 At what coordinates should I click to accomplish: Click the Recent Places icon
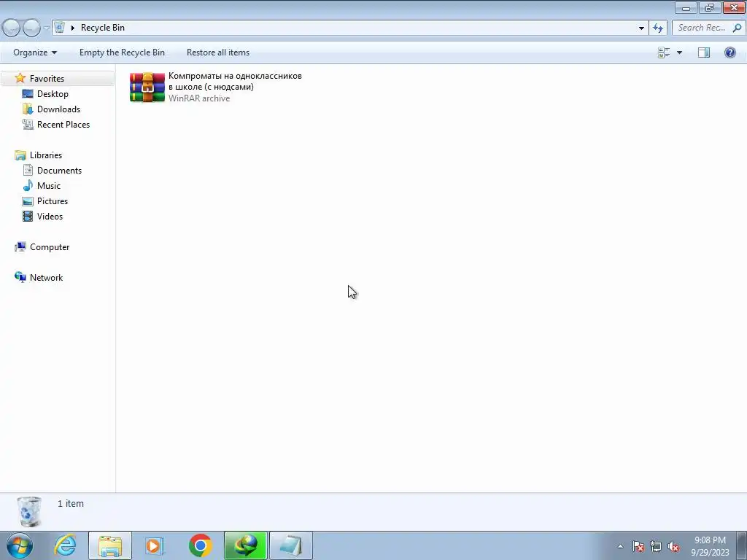(28, 124)
